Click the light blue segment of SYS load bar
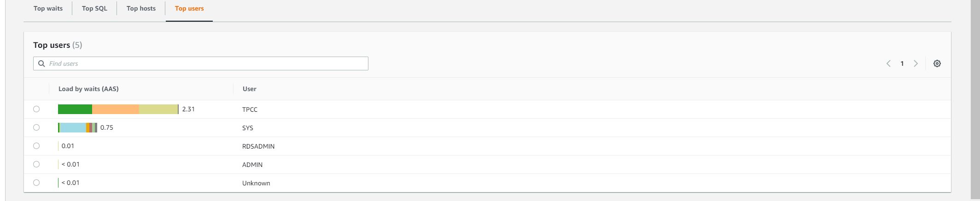This screenshot has height=201, width=980. (73, 127)
